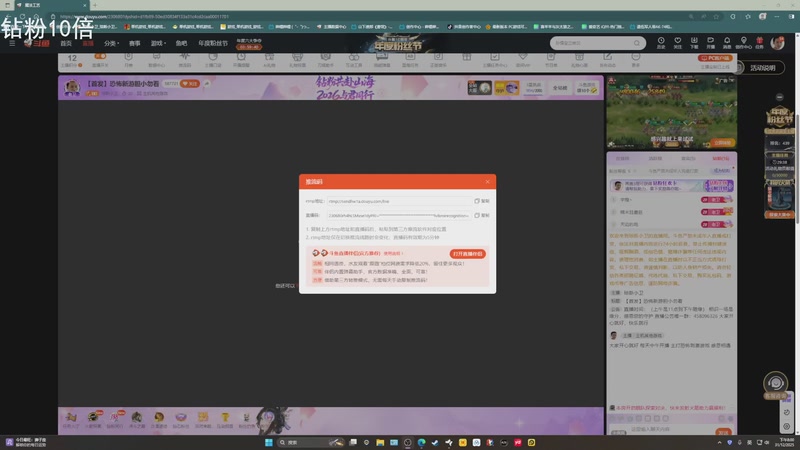Open the 下载 icon in header
Viewport: 800px width, 450px height.
point(694,43)
